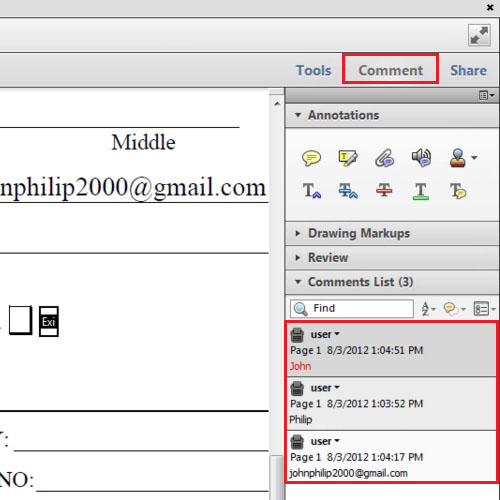Open the Tools pane tab
500x500 pixels.
[x=314, y=70]
